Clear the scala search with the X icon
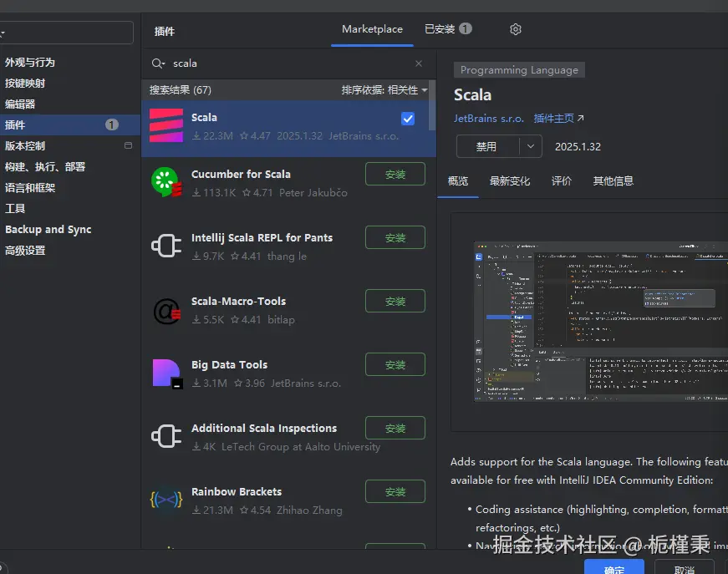This screenshot has width=728, height=574. pos(417,63)
